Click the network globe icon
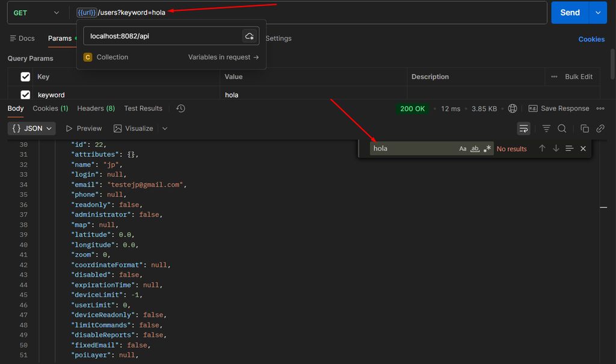The height and width of the screenshot is (364, 616). (513, 108)
